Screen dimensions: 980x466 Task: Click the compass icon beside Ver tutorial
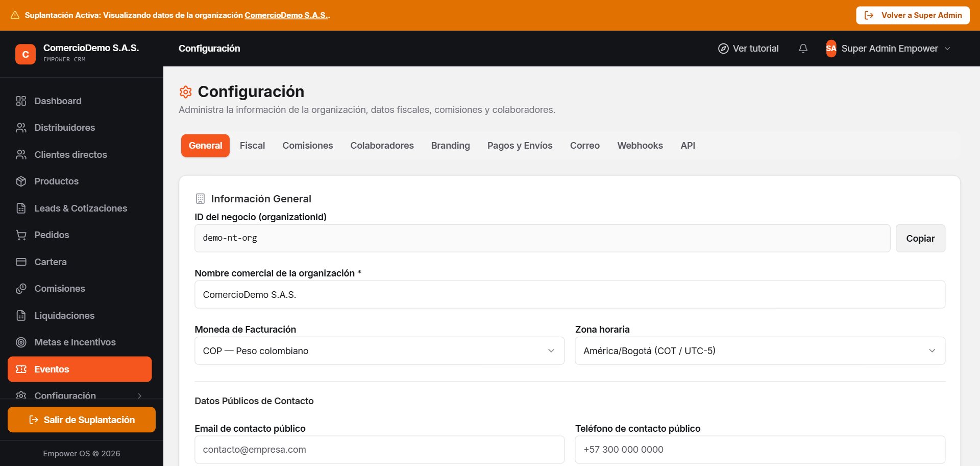click(723, 49)
